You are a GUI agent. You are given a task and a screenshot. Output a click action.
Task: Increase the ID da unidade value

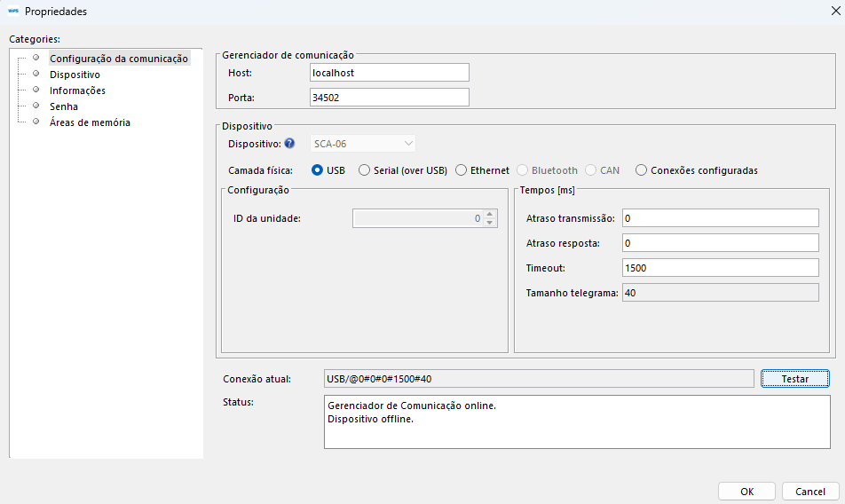[489, 214]
